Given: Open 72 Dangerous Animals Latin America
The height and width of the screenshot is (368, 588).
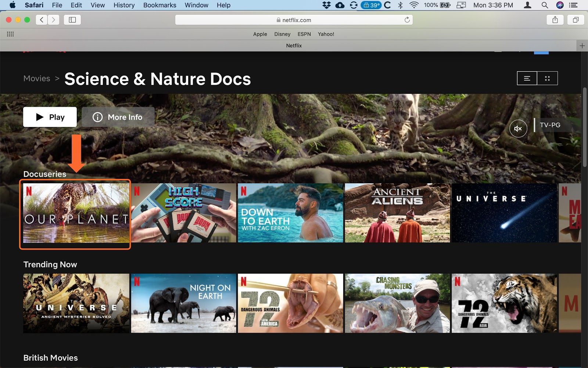Looking at the screenshot, I should coord(290,303).
